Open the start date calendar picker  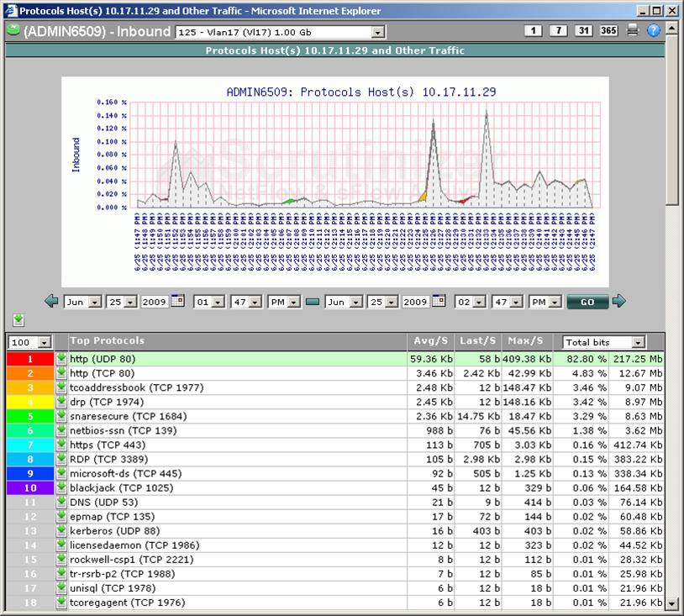coord(177,301)
